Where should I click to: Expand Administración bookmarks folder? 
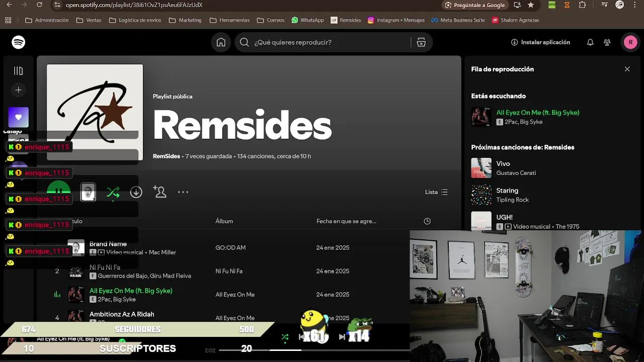pos(47,20)
